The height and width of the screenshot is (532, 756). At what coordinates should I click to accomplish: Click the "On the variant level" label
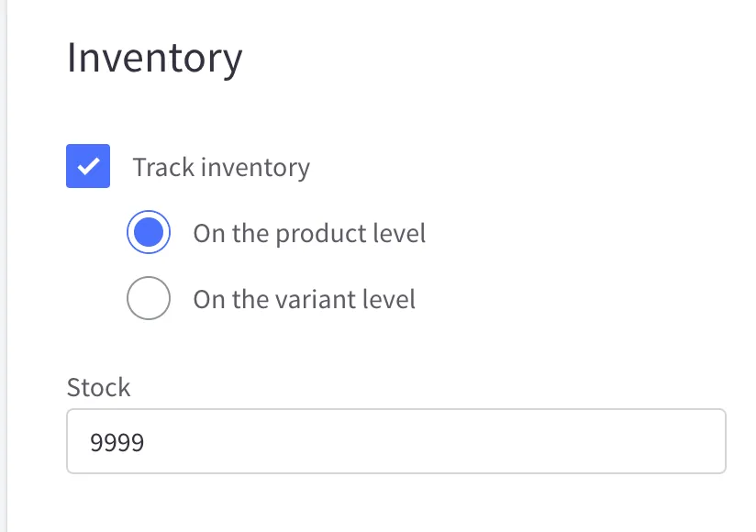click(x=304, y=299)
